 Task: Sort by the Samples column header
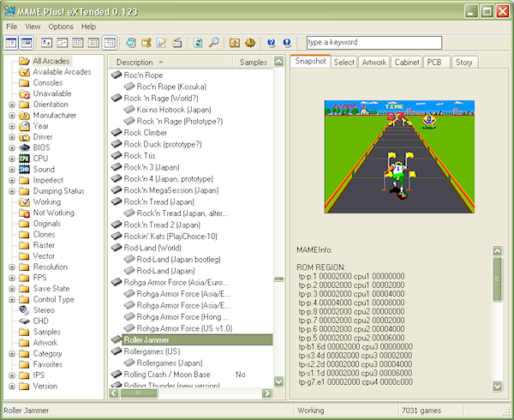253,63
